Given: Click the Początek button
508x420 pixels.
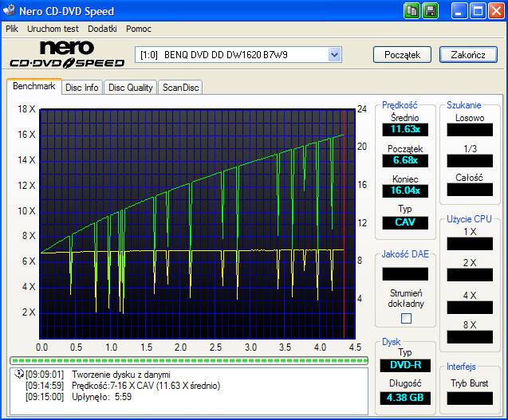Looking at the screenshot, I should click(403, 55).
